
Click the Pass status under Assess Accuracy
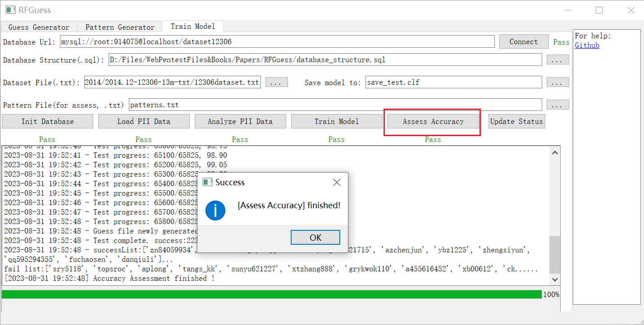click(x=433, y=140)
